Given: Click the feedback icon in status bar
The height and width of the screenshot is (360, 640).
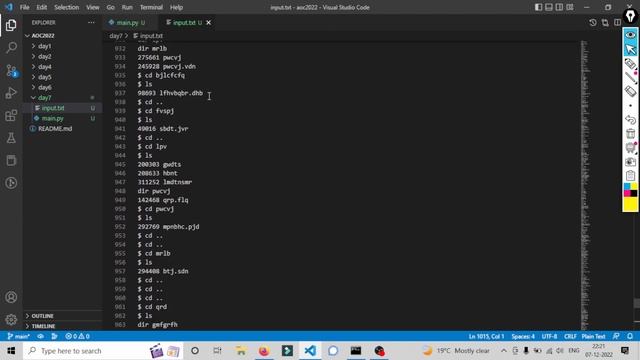Looking at the screenshot, I should coord(616,336).
